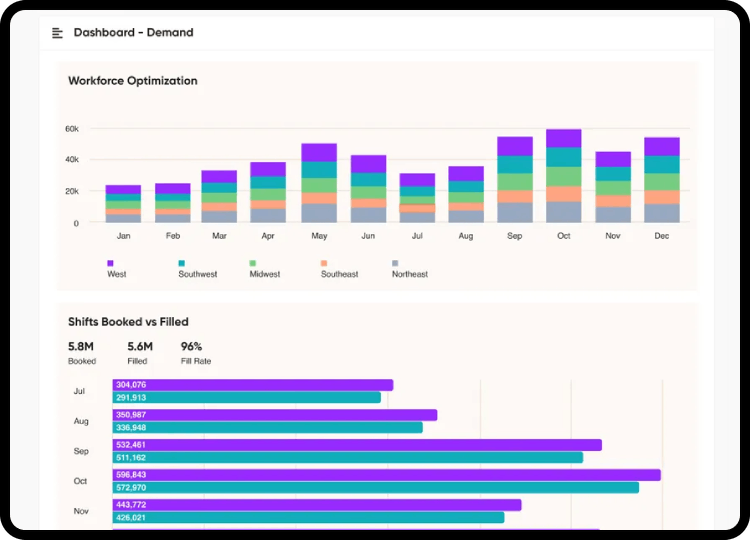Select the Nov stacked bar in Workforce chart

click(x=613, y=187)
